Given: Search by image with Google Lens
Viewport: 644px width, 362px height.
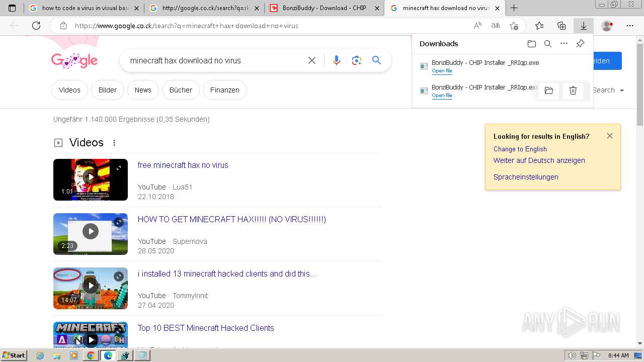Looking at the screenshot, I should [357, 60].
